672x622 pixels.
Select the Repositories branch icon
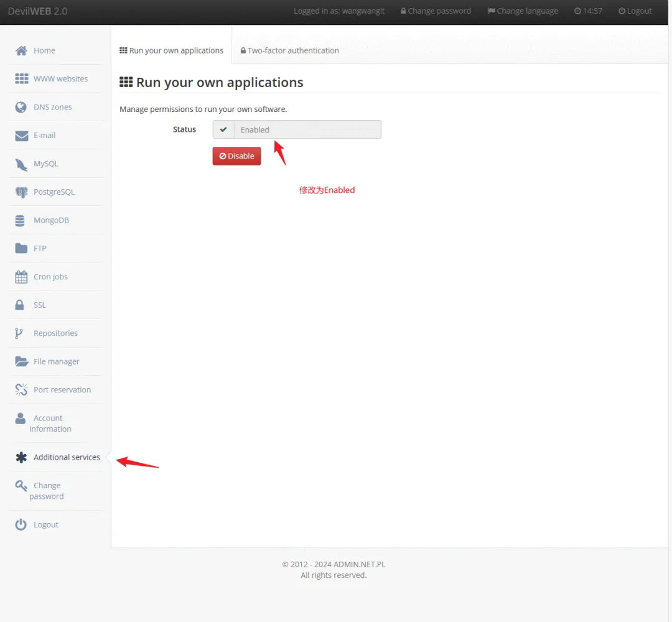19,333
